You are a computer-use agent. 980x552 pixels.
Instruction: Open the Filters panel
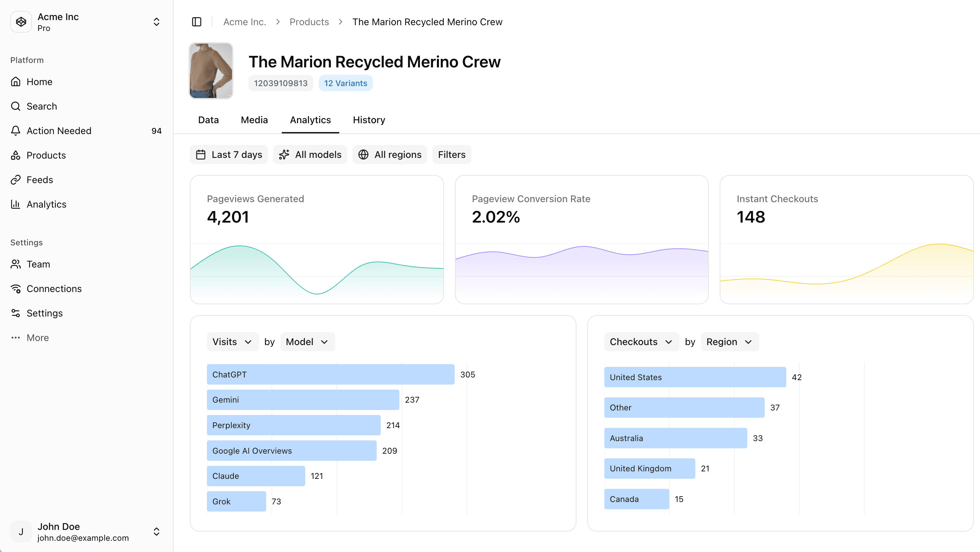(x=452, y=155)
